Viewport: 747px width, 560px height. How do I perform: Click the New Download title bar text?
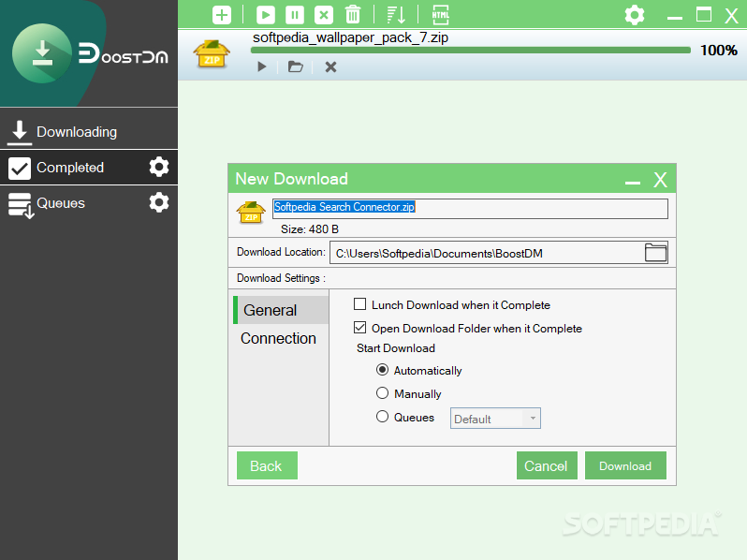click(x=291, y=179)
